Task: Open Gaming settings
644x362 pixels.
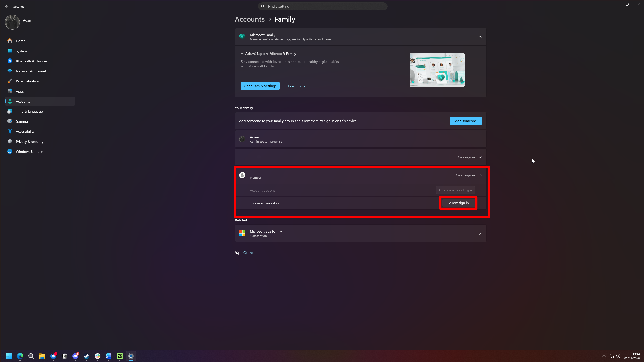Action: (x=22, y=121)
